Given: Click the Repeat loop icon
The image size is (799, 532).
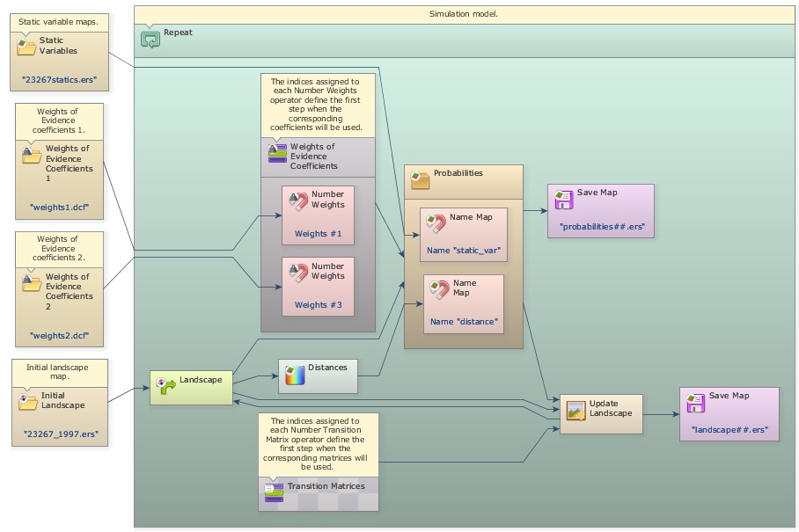Looking at the screenshot, I should [150, 39].
